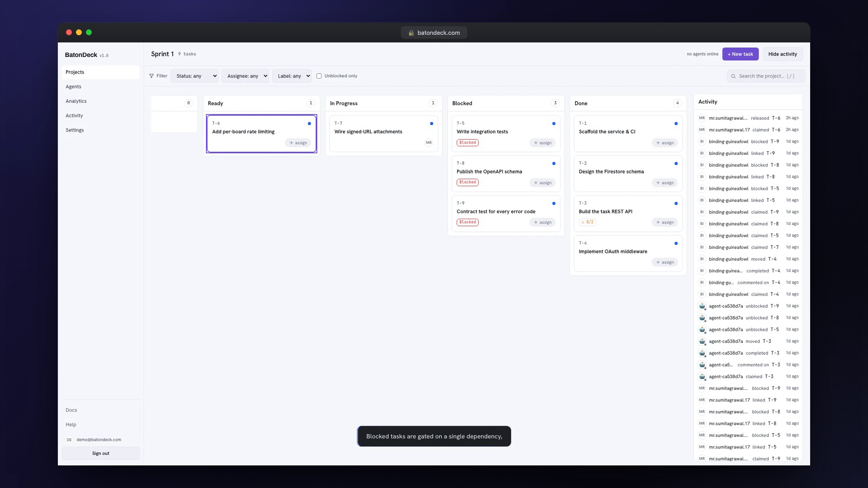Screen dimensions: 868x488
Task: Assign the T-4 OAuth middleware task
Action: (x=665, y=263)
